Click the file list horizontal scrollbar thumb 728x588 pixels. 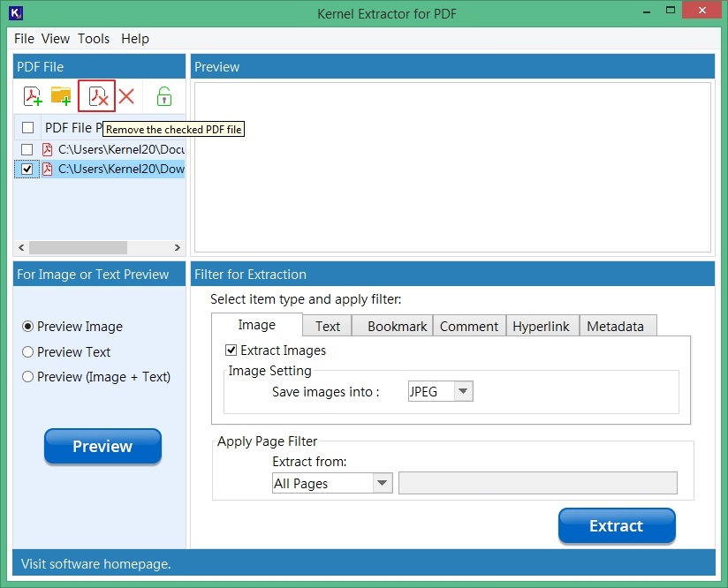[x=78, y=247]
